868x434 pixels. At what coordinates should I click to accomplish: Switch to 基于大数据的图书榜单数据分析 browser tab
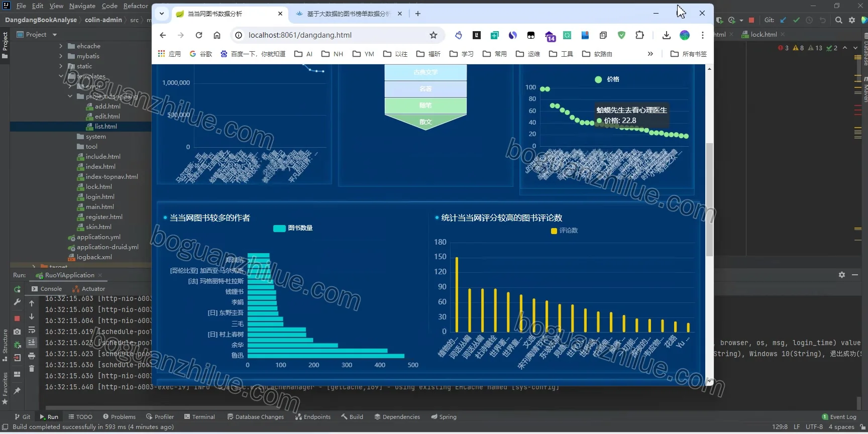coord(348,14)
